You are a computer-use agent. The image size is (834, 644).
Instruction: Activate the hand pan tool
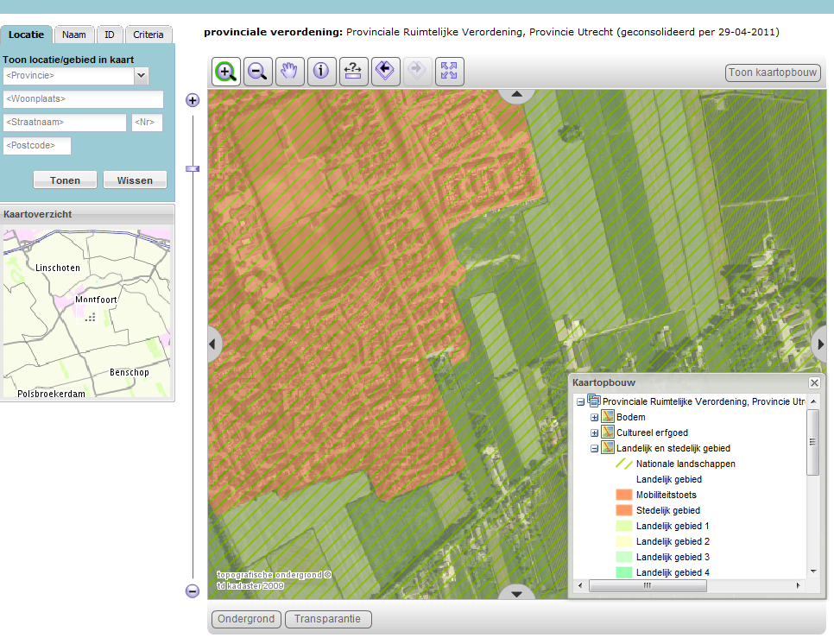click(290, 72)
